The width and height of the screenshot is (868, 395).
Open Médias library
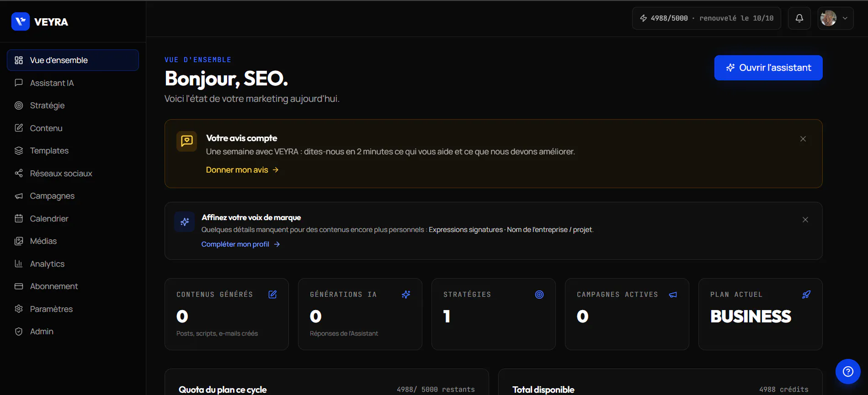pyautogui.click(x=73, y=241)
